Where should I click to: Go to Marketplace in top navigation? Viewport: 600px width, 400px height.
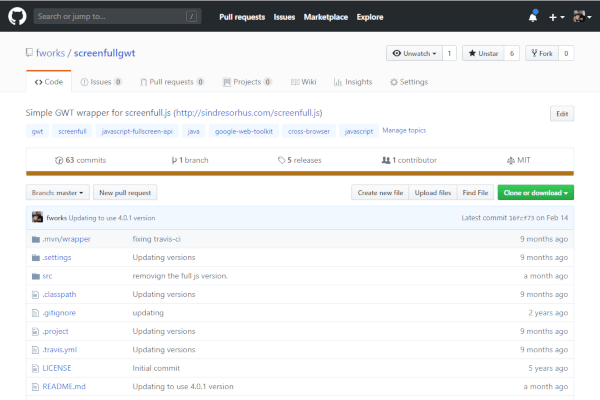326,17
